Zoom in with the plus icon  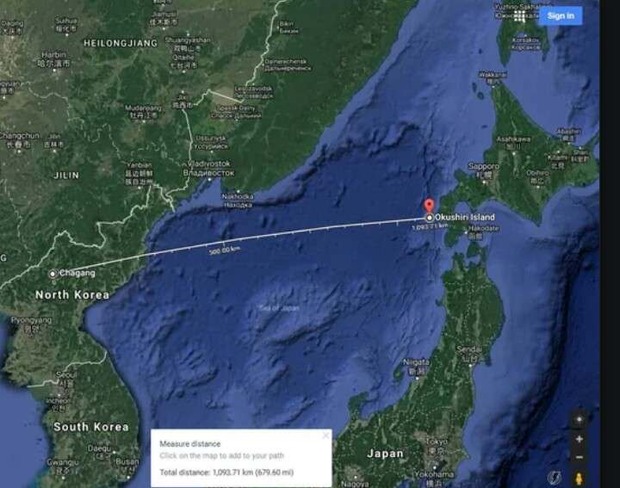(x=579, y=439)
